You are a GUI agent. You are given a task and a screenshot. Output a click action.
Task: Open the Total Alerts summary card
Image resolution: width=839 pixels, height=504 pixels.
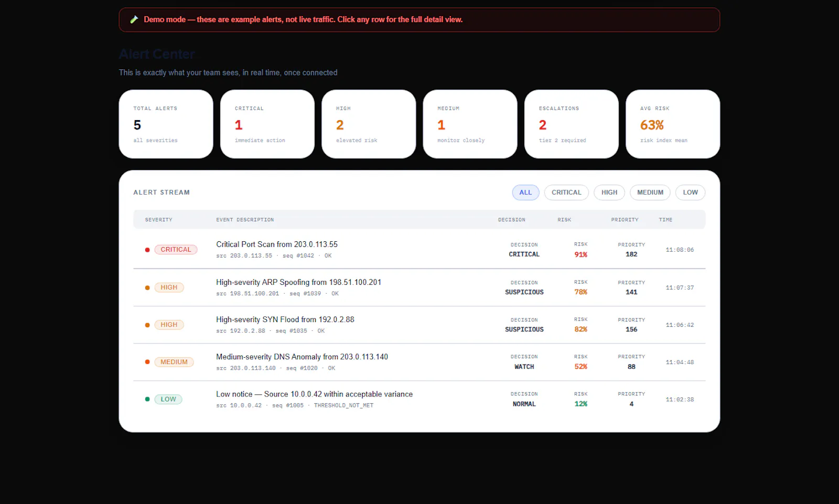[166, 124]
